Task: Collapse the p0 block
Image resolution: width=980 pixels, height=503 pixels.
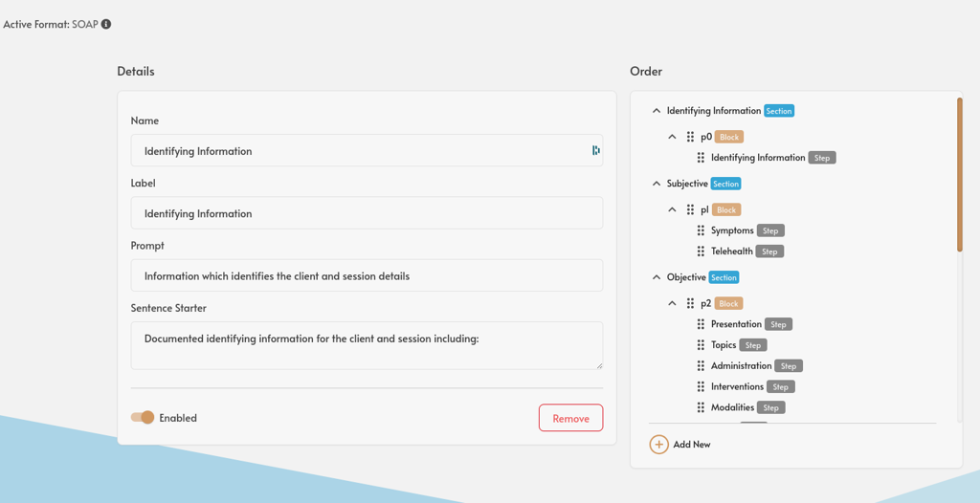Action: pyautogui.click(x=673, y=136)
